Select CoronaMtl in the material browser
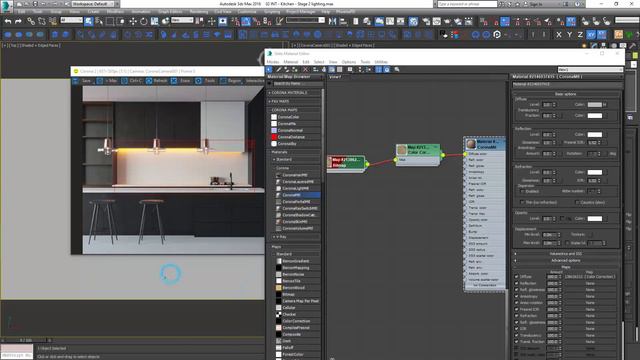The image size is (640, 360). click(x=298, y=195)
